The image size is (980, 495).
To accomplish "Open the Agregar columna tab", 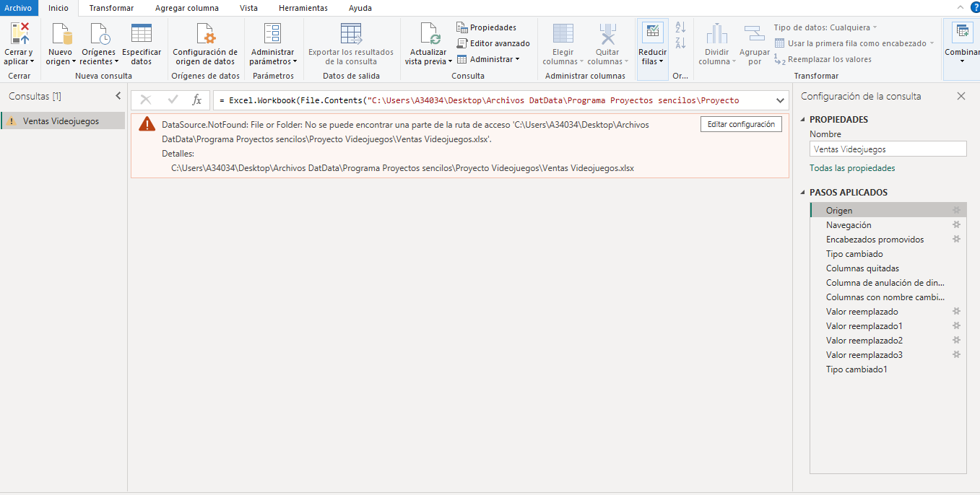I will click(x=186, y=8).
